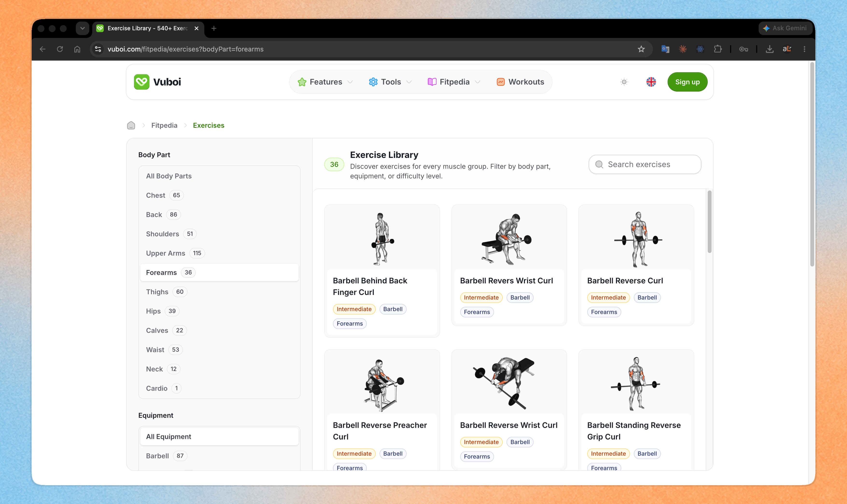This screenshot has width=847, height=504.
Task: Open the Workouts nav item
Action: click(520, 82)
